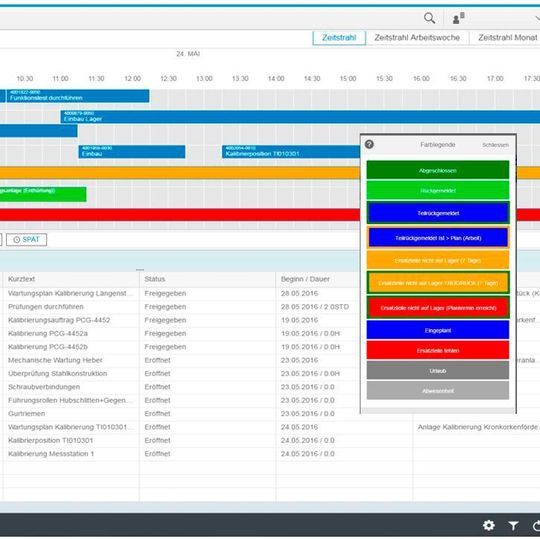Select green-bordered orange Ersatzteile swatch
The height and width of the screenshot is (539, 540).
[x=438, y=283]
